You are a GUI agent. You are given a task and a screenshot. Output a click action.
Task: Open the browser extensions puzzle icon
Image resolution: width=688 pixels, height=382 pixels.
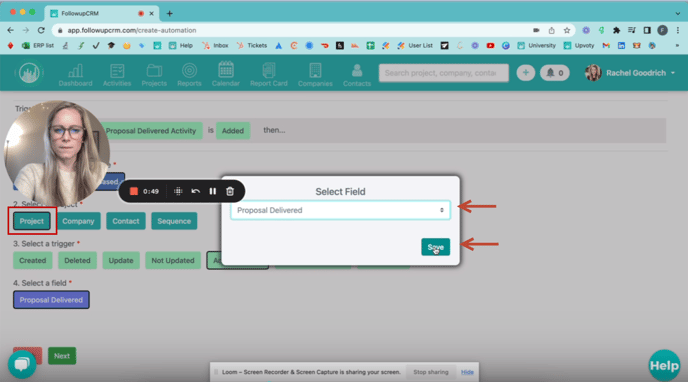click(616, 30)
